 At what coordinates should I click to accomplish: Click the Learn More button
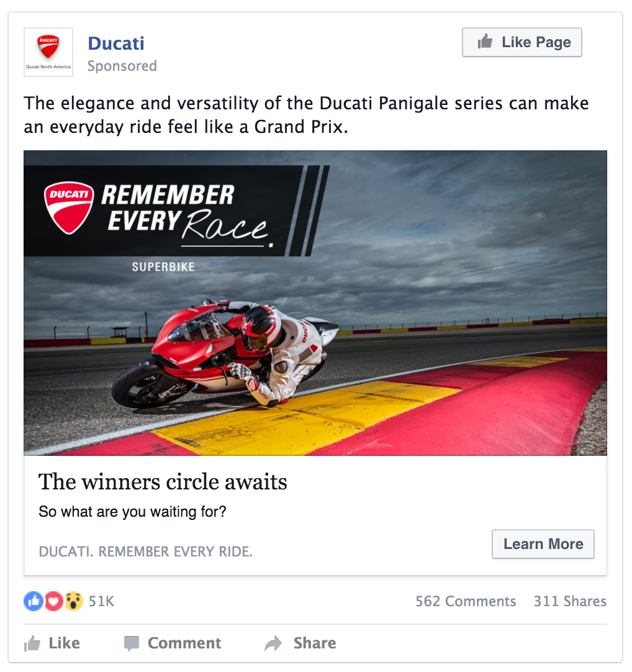click(x=543, y=544)
